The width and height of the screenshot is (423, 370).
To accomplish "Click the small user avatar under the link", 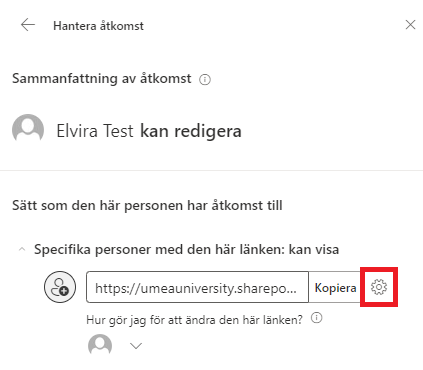I will coord(100,346).
